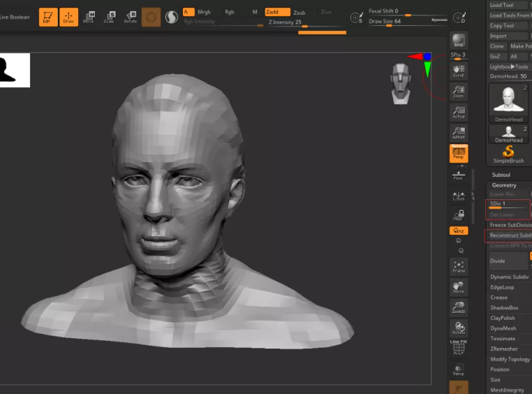Click the Frame mesh button

pyautogui.click(x=459, y=266)
